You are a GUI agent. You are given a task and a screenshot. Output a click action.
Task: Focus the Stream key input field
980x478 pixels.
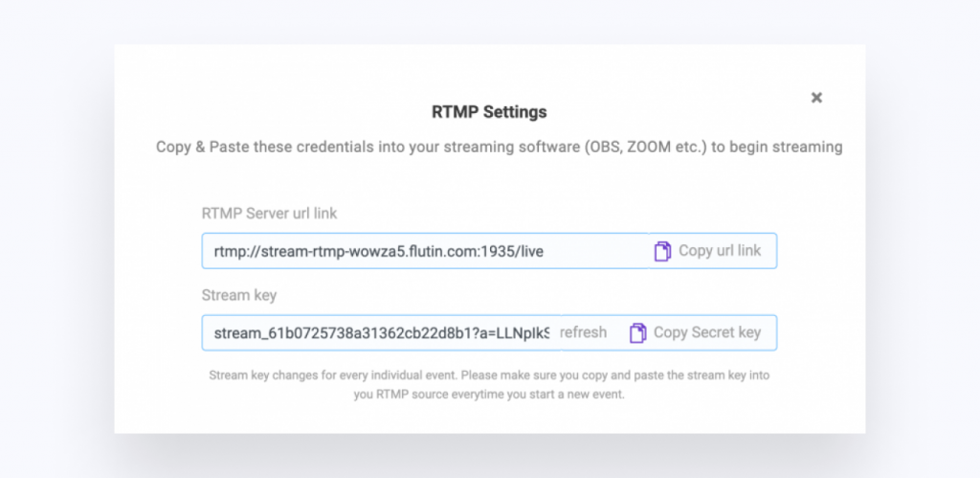[381, 332]
